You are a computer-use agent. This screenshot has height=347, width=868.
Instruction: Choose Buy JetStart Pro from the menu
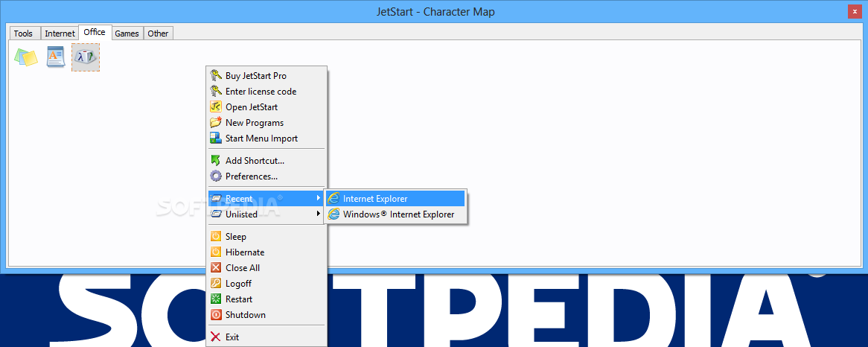tap(267, 76)
